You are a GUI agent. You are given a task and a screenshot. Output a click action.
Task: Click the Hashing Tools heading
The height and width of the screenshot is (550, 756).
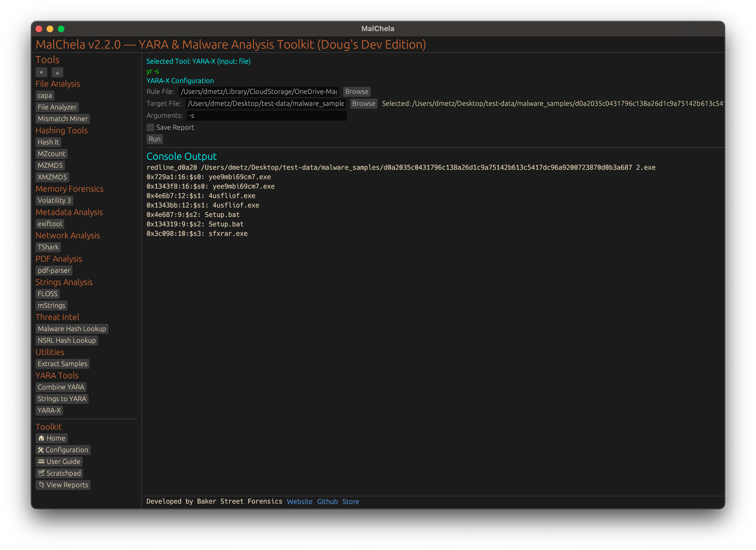coord(62,131)
